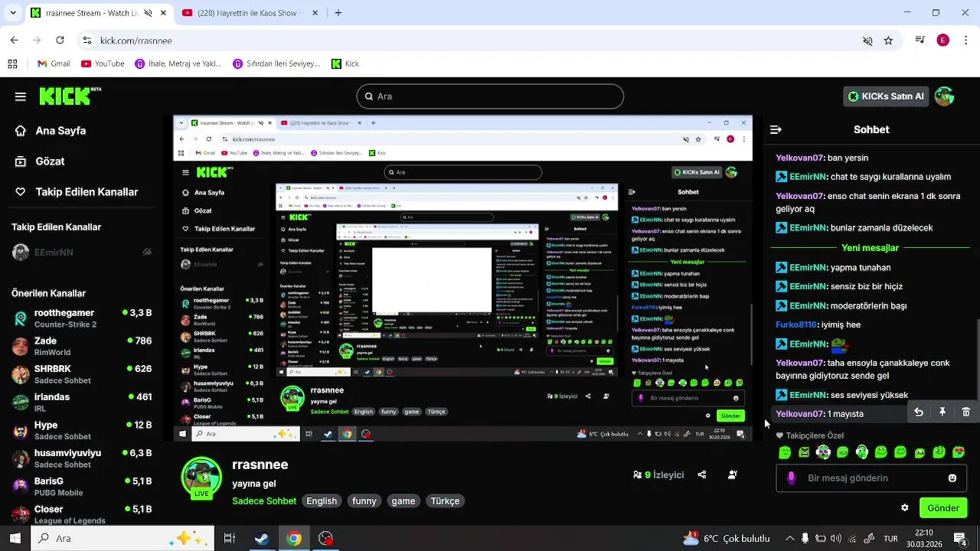Open rrasnnee channel avatar
Viewport: 980px width, 551px height.
(201, 476)
